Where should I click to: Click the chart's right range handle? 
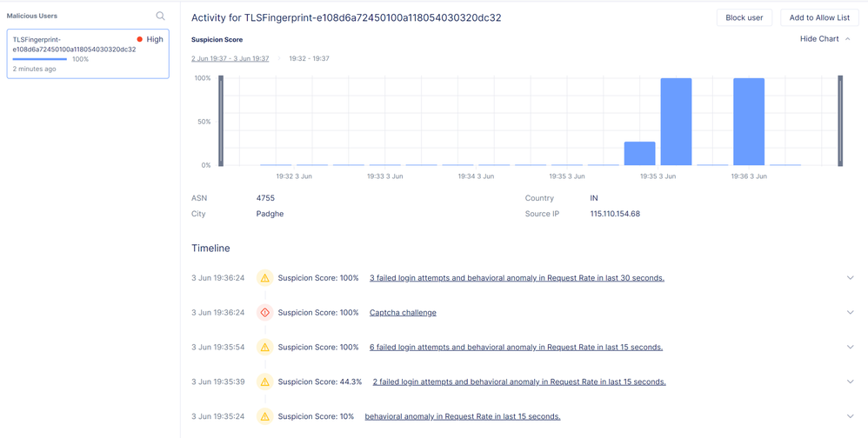click(840, 121)
